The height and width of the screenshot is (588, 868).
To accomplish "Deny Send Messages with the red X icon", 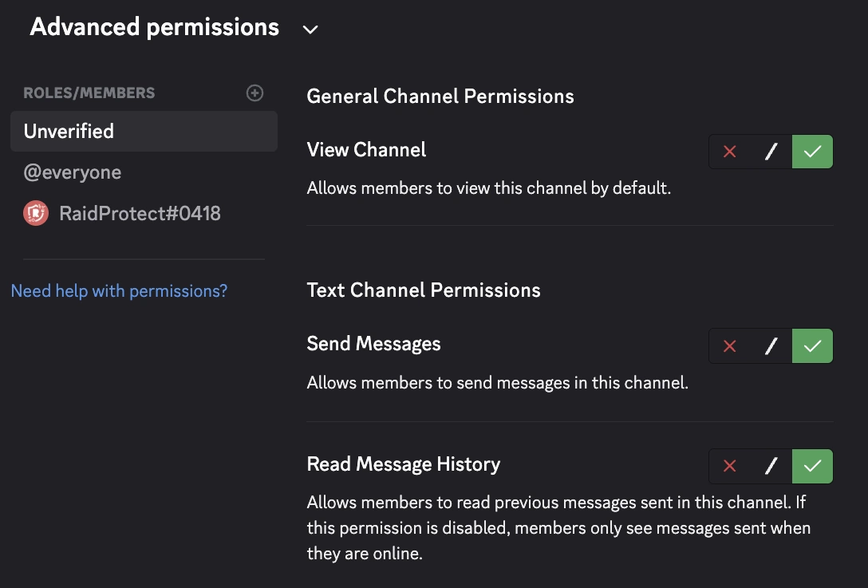I will [730, 345].
